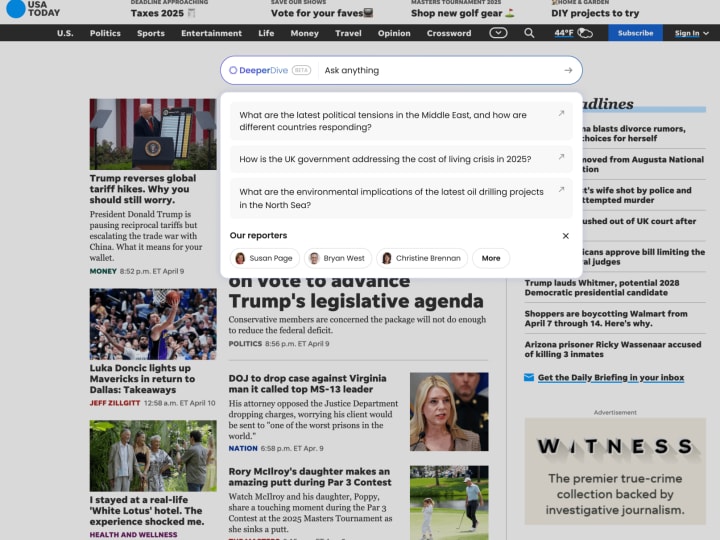Image resolution: width=720 pixels, height=540 pixels.
Task: Click arrow icon on Middle East question
Action: (x=561, y=113)
